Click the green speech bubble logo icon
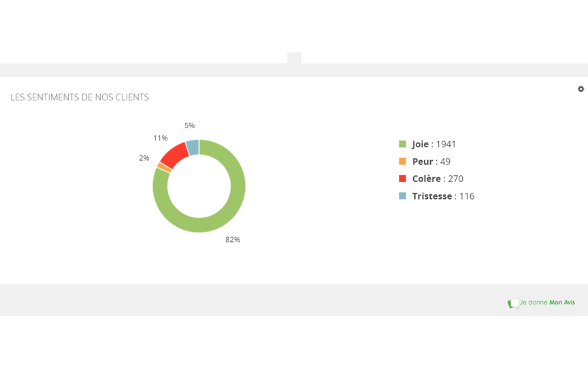This screenshot has height=368, width=588. tap(513, 303)
